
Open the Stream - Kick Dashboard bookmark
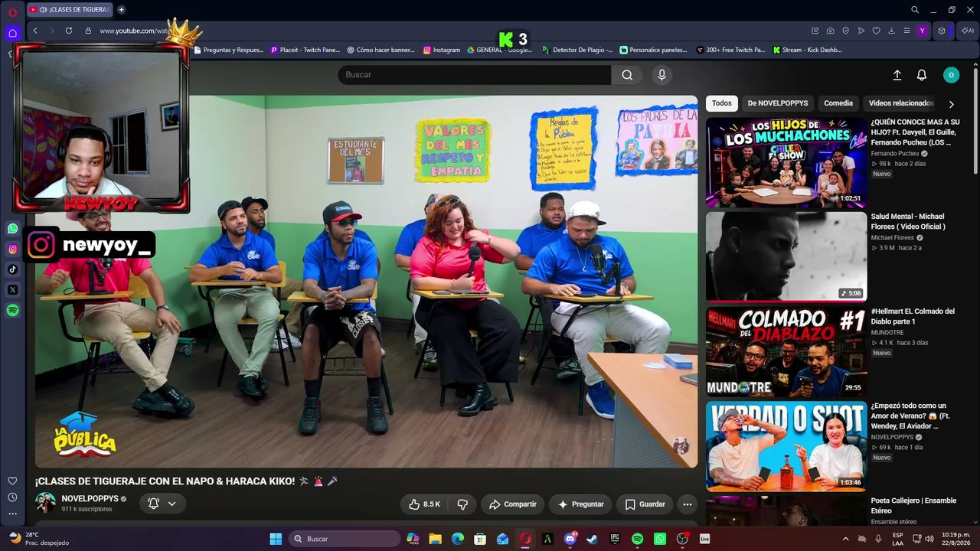click(807, 50)
